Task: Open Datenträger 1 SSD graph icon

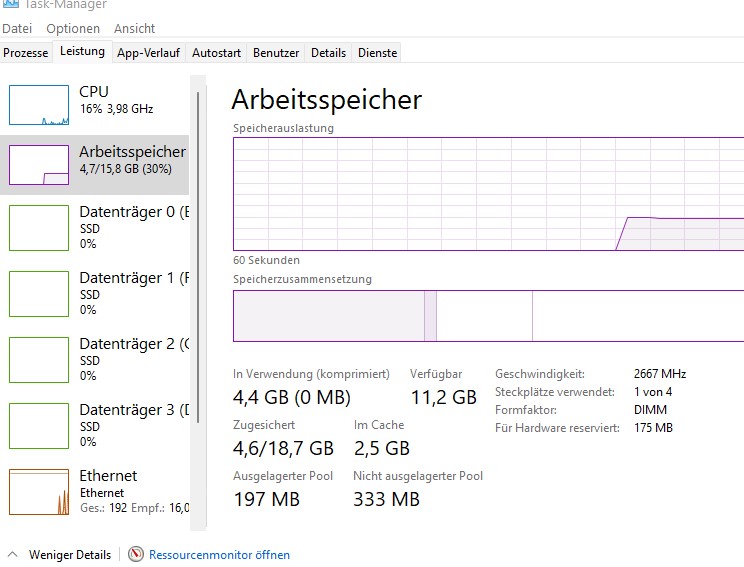Action: coord(39,293)
